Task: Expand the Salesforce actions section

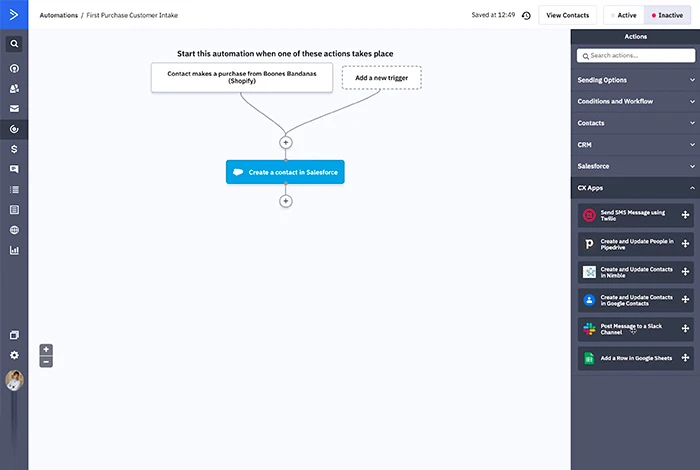Action: click(x=635, y=166)
